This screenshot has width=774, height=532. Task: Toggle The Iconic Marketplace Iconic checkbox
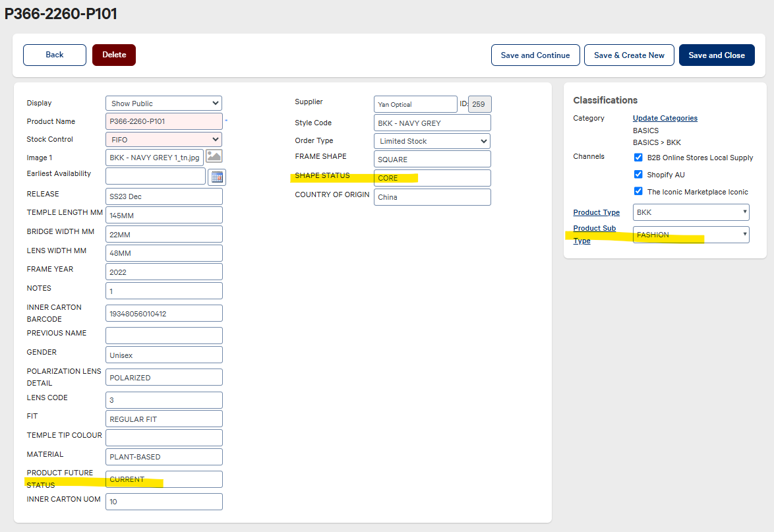coord(638,191)
